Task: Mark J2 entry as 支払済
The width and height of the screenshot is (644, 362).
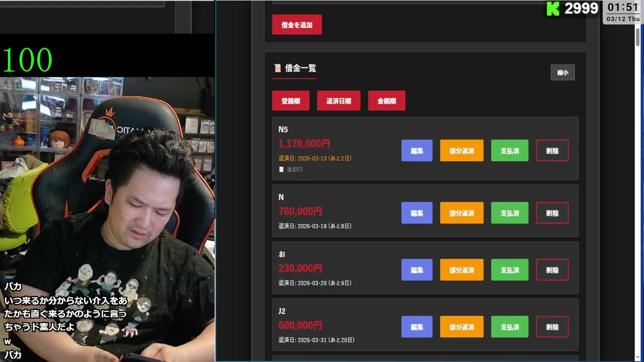Action: tap(510, 327)
